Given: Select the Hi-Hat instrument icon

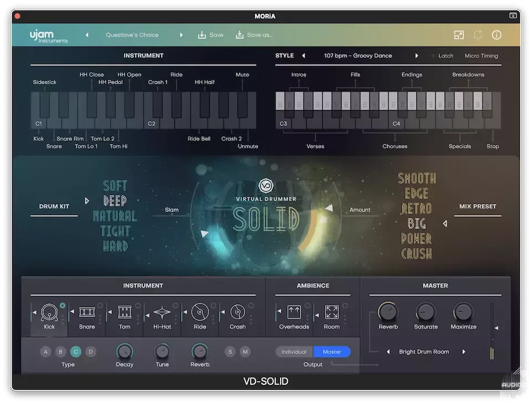Looking at the screenshot, I should click(162, 312).
